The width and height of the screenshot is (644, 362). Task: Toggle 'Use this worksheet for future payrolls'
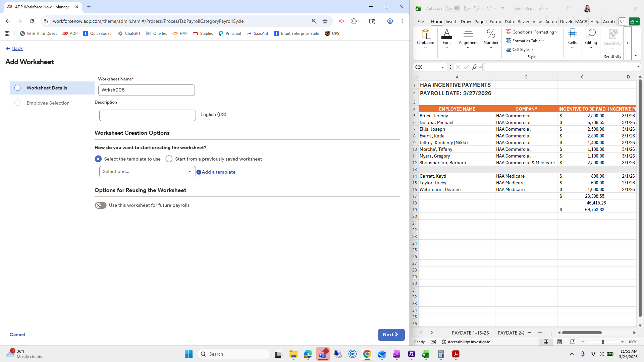100,205
